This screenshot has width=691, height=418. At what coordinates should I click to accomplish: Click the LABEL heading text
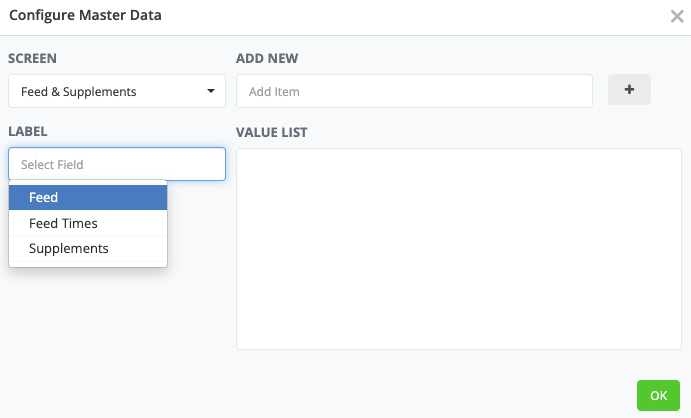(28, 131)
